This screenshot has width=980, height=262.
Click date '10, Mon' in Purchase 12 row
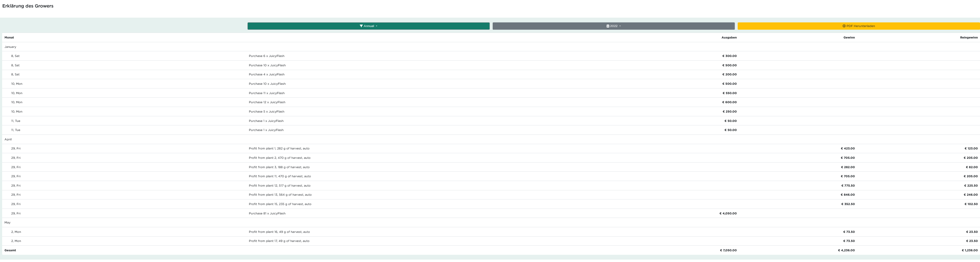pyautogui.click(x=17, y=102)
